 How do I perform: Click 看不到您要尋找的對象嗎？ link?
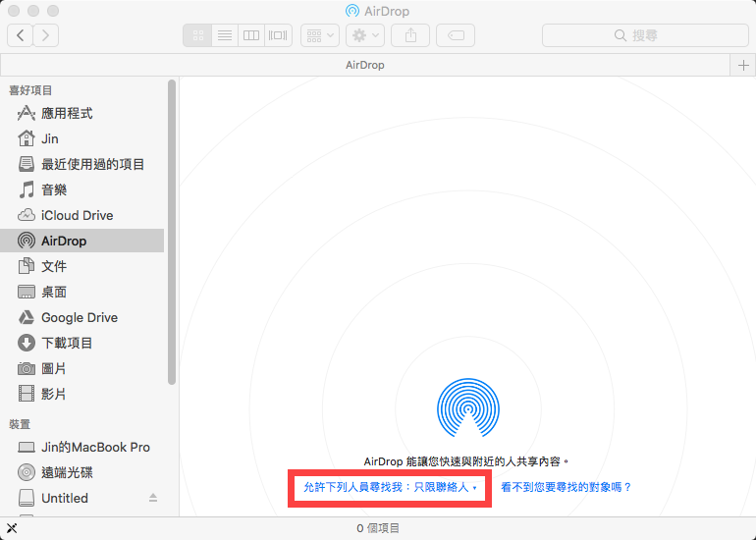567,487
